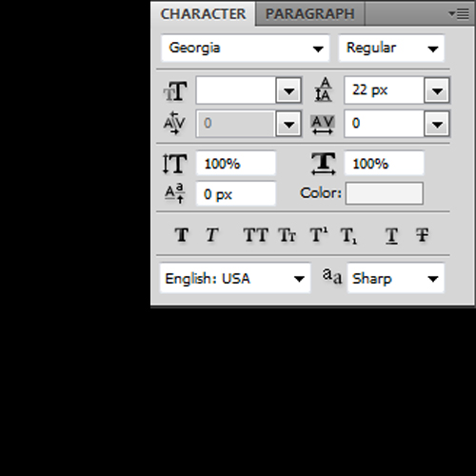Toggle Underline text style icon
This screenshot has height=476, width=476.
391,236
